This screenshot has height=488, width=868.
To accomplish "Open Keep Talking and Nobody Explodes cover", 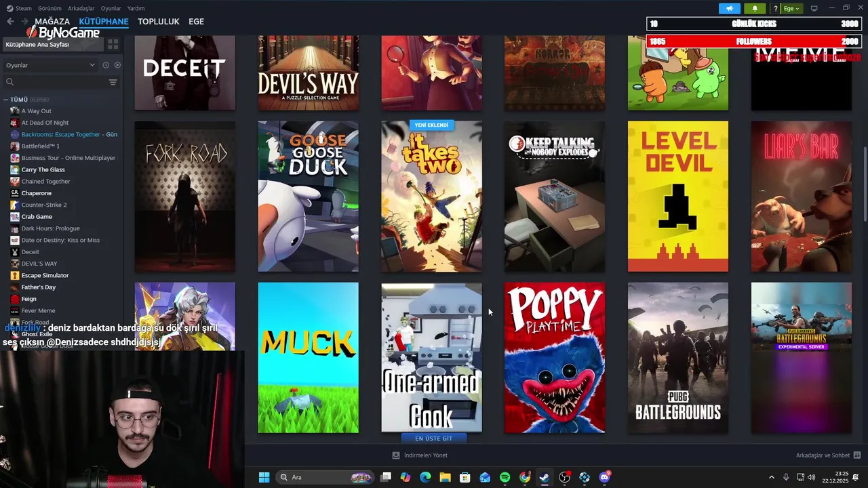I will [x=555, y=197].
